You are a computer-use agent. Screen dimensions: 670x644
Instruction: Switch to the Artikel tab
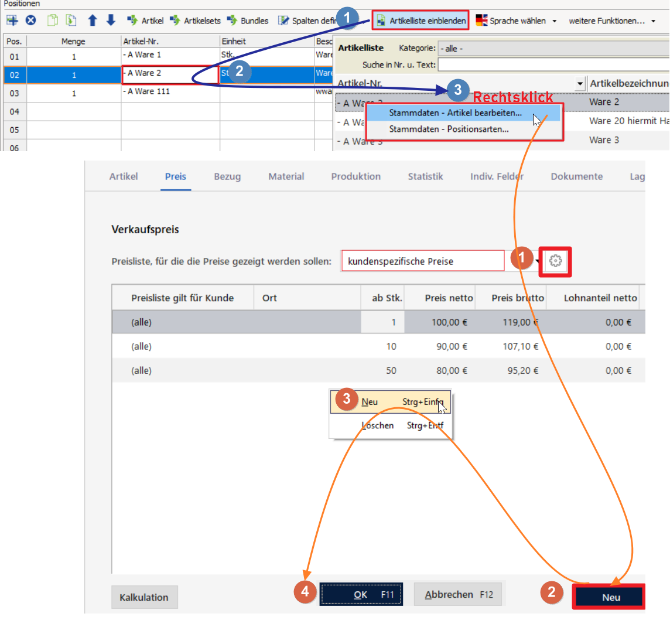click(x=124, y=176)
